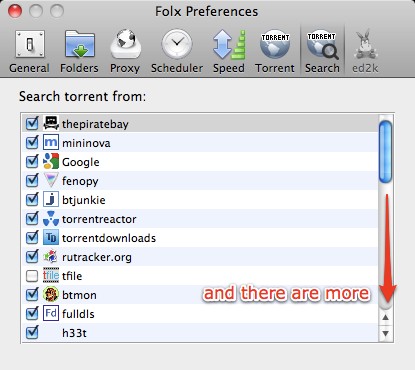Uncheck the btjunkie checkbox
Screen dimensions: 415x370
32,200
